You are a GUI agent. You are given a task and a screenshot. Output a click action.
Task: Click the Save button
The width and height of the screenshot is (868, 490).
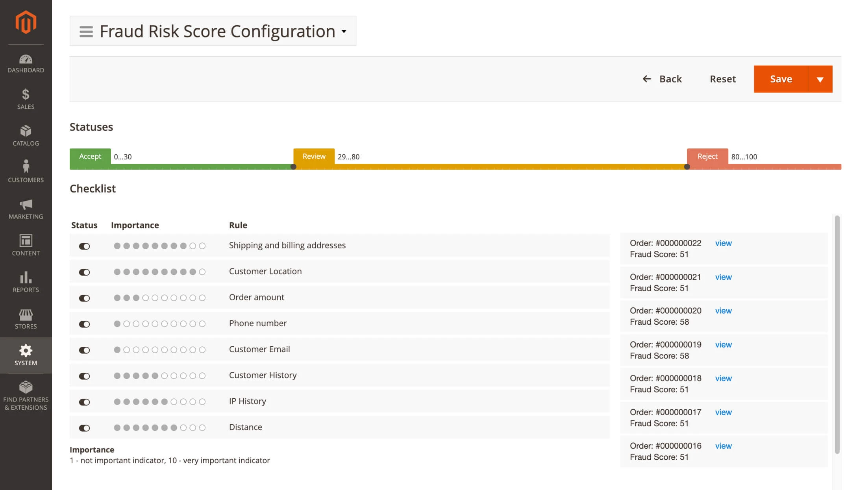click(781, 79)
